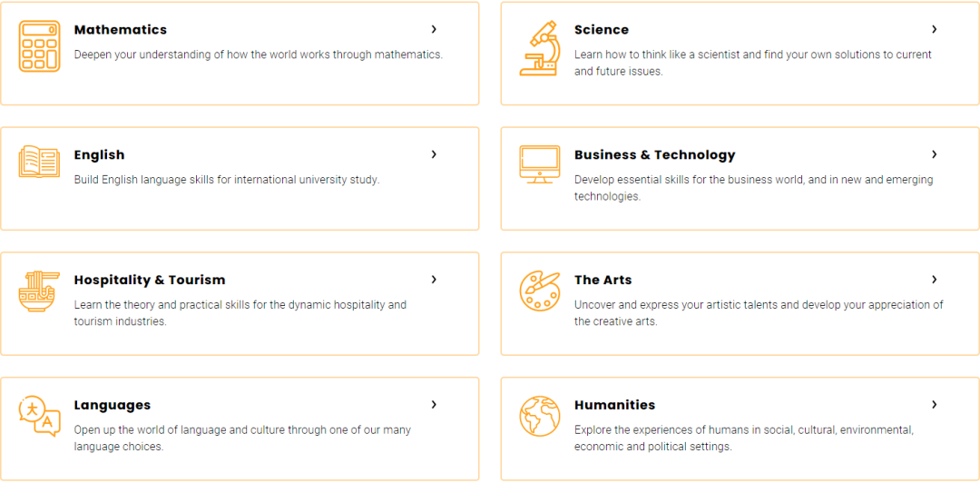Screen dimensions: 980x483
Task: Expand the Hospitality & Tourism chevron
Action: 434,280
